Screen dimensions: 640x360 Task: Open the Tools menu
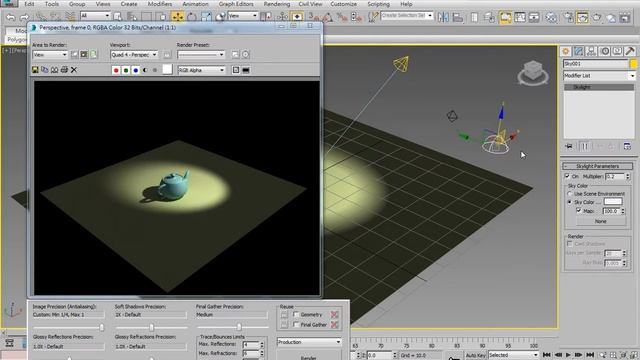tap(52, 4)
